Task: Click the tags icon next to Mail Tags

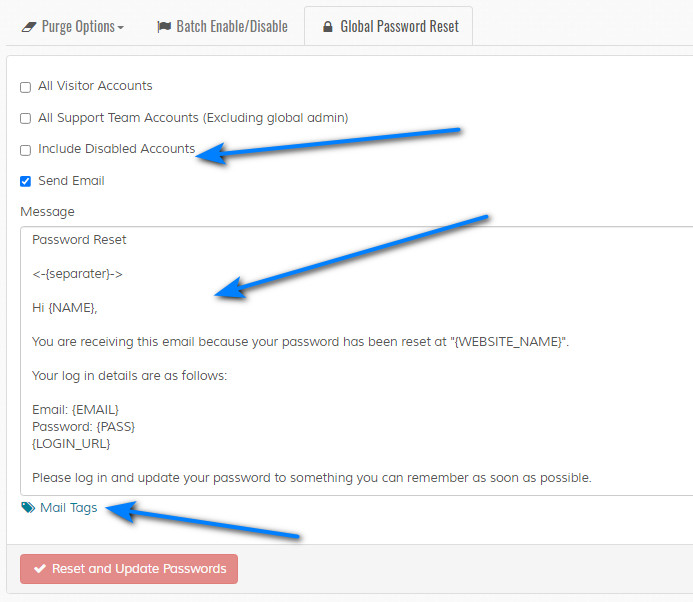Action: coord(28,507)
